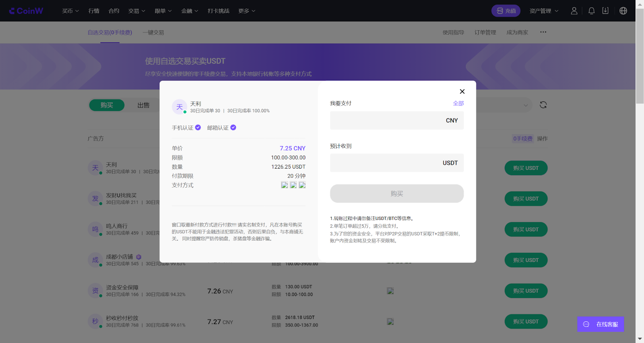The width and height of the screenshot is (644, 343).
Task: Open the 行情 menu item
Action: click(x=94, y=11)
